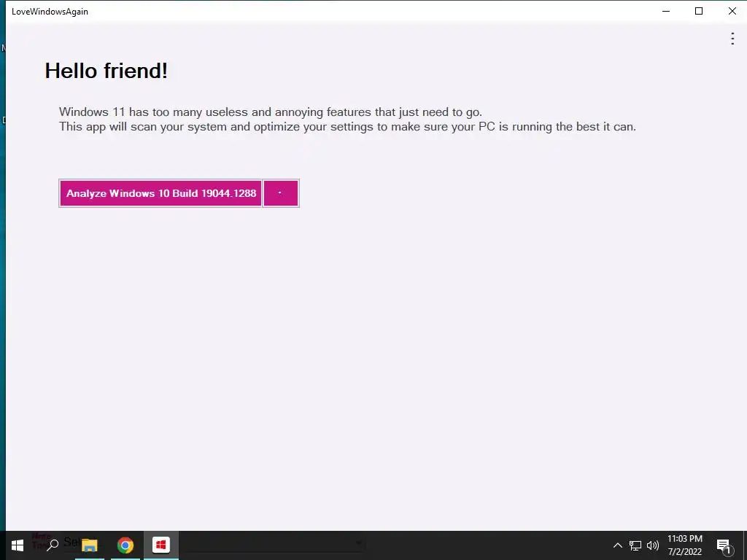Open the clock showing 11:03 PM
The width and height of the screenshot is (747, 560).
(684, 545)
